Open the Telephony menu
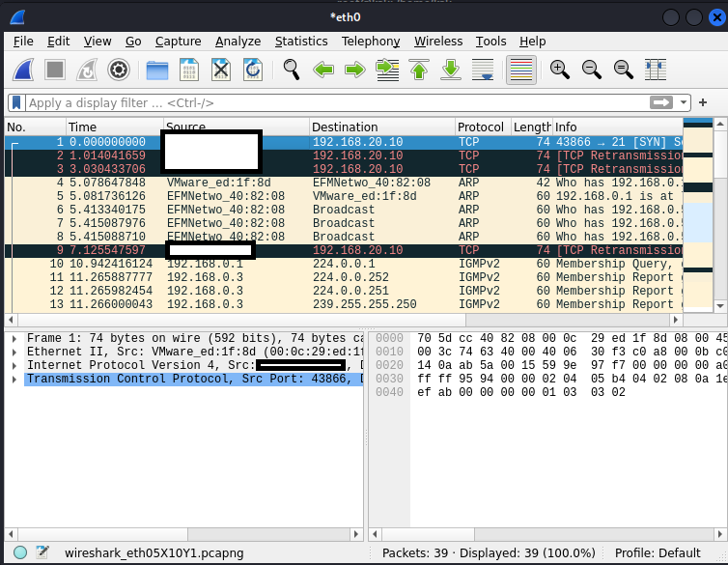The width and height of the screenshot is (728, 565). 371,42
